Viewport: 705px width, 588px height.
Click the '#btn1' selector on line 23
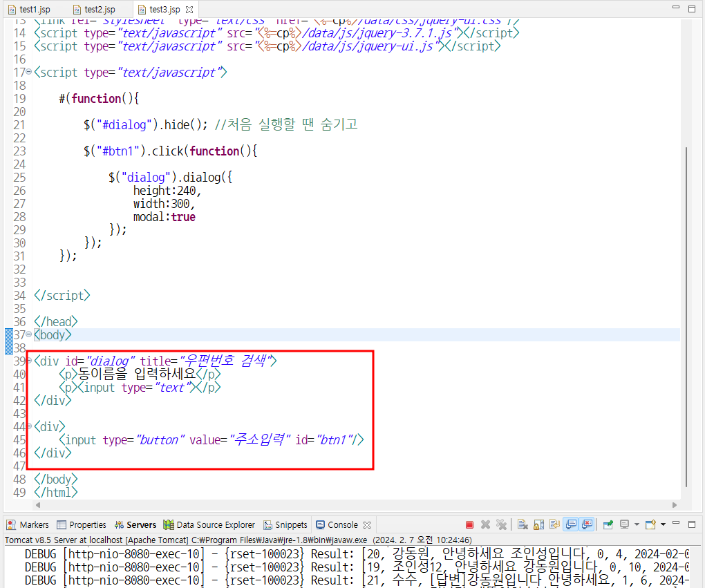point(117,151)
